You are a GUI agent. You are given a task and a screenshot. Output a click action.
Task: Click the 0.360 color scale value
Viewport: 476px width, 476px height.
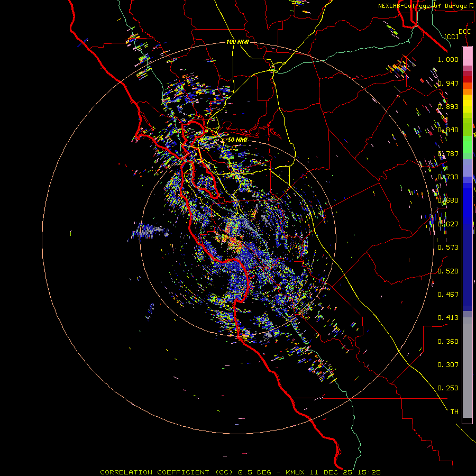pos(448,342)
